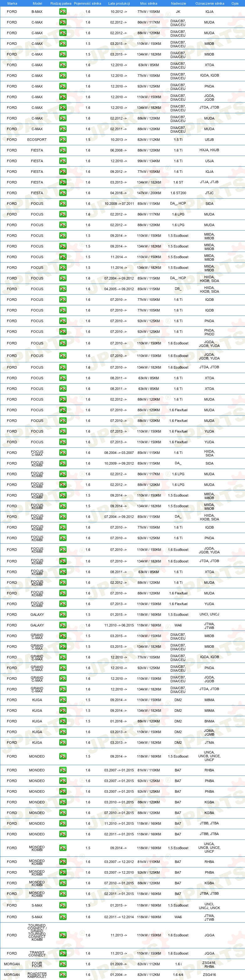Screen dimensions: 245x980
Task: Click the fuel icon in the ECOSPORT row
Action: [63, 140]
